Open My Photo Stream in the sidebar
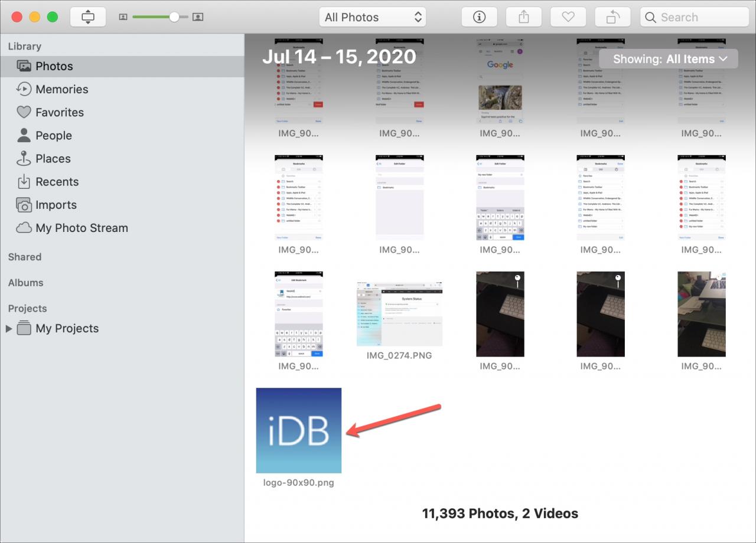The image size is (756, 543). [x=122, y=228]
